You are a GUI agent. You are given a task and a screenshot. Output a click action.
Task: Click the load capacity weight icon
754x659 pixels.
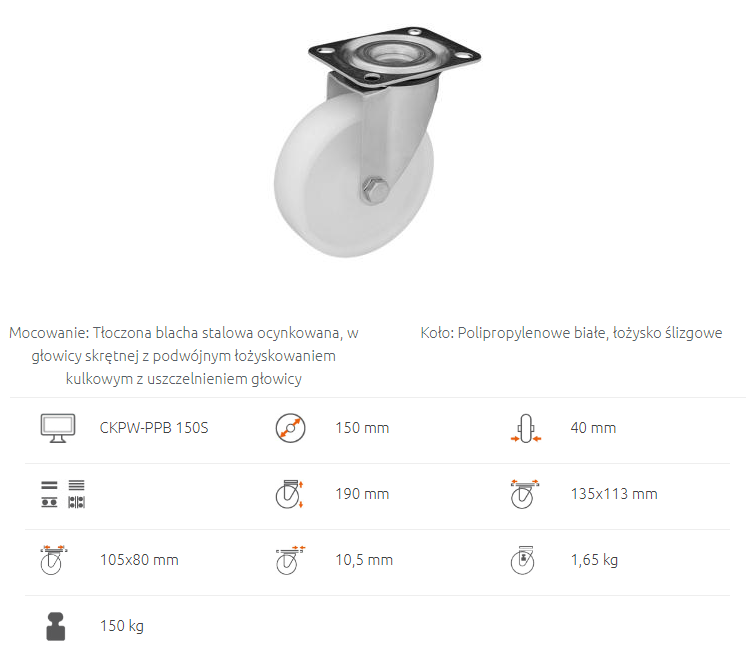point(56,626)
